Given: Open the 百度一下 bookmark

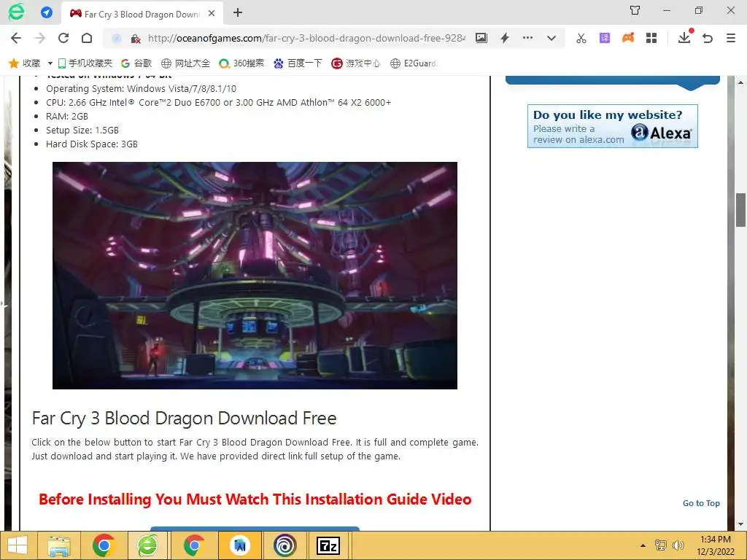Looking at the screenshot, I should [x=298, y=63].
